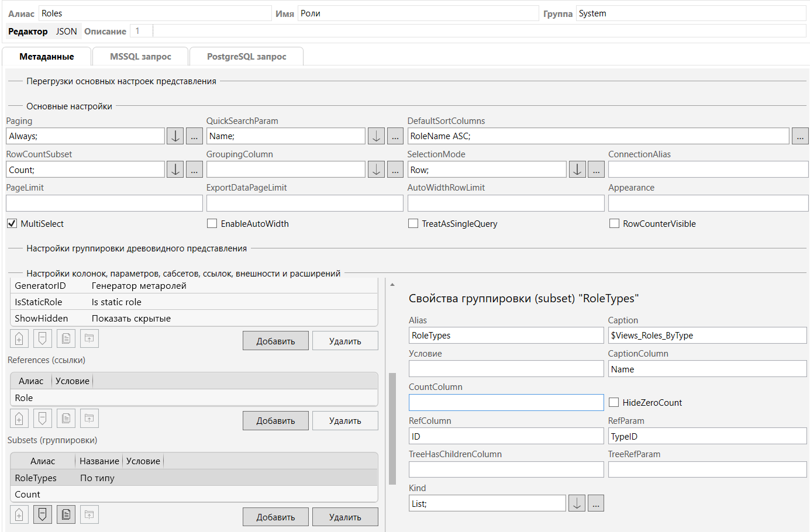The image size is (810, 532).
Task: Open the ellipsis editor for QuickSearchParam
Action: [x=395, y=137]
